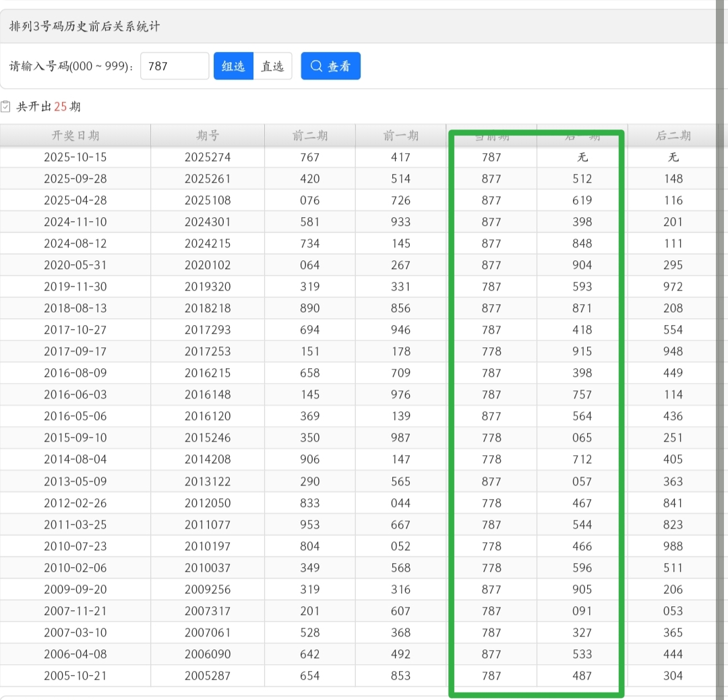728x700 pixels.
Task: Click the 共开出25期 result count text
Action: [49, 107]
